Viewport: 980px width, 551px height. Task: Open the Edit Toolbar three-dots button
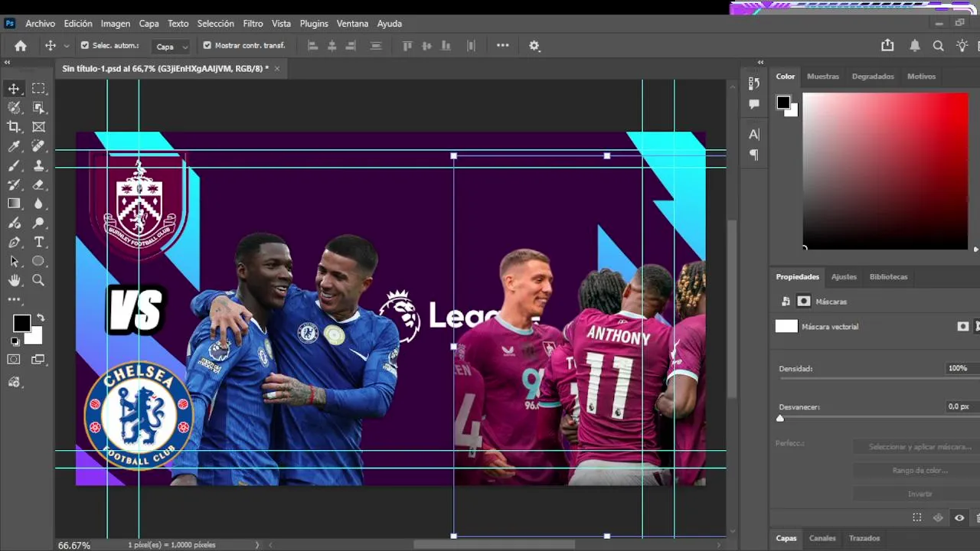point(14,300)
